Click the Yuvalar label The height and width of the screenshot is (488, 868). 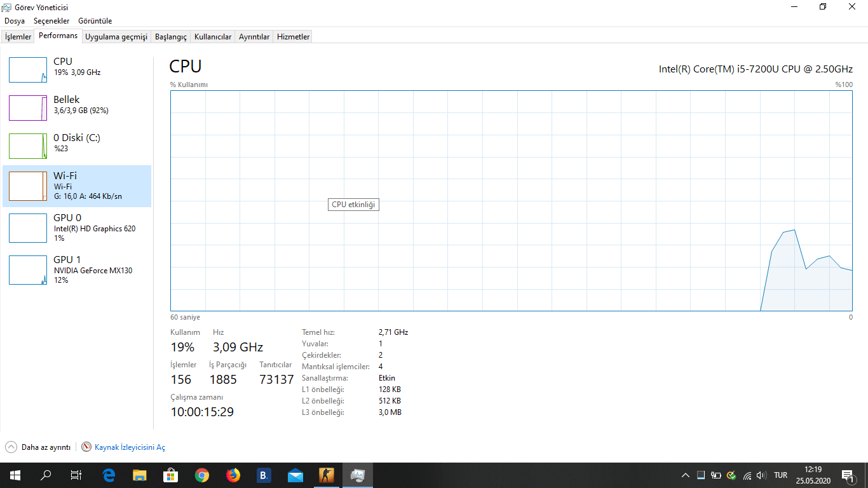point(315,344)
